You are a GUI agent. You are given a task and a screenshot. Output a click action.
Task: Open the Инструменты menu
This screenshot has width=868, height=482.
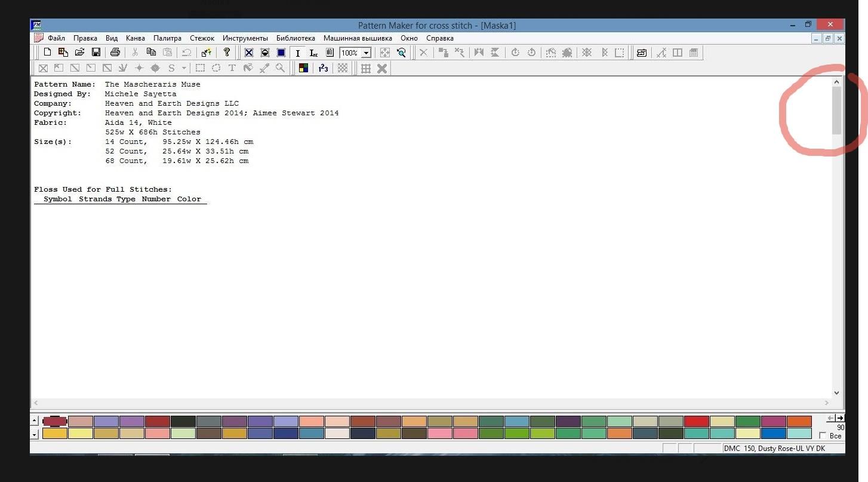pyautogui.click(x=245, y=38)
